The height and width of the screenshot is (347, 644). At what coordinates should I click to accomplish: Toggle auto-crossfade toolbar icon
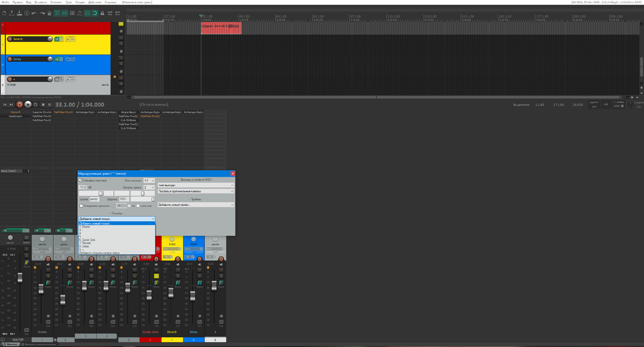coord(57,13)
